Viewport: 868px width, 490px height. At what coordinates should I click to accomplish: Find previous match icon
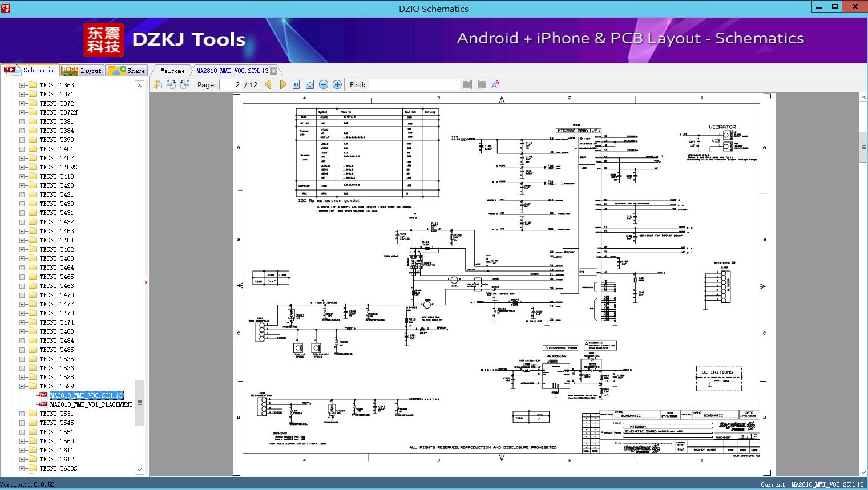click(x=468, y=84)
